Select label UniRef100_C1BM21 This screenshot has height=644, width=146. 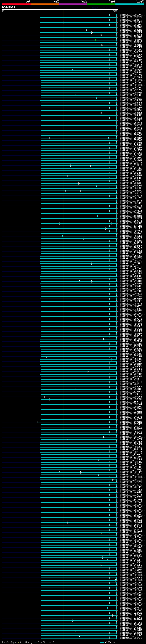tap(131, 613)
